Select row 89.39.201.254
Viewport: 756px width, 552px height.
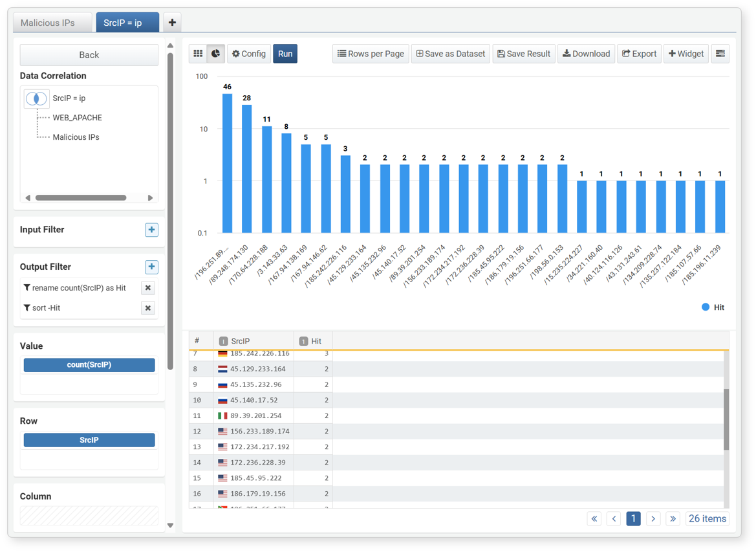pos(456,415)
